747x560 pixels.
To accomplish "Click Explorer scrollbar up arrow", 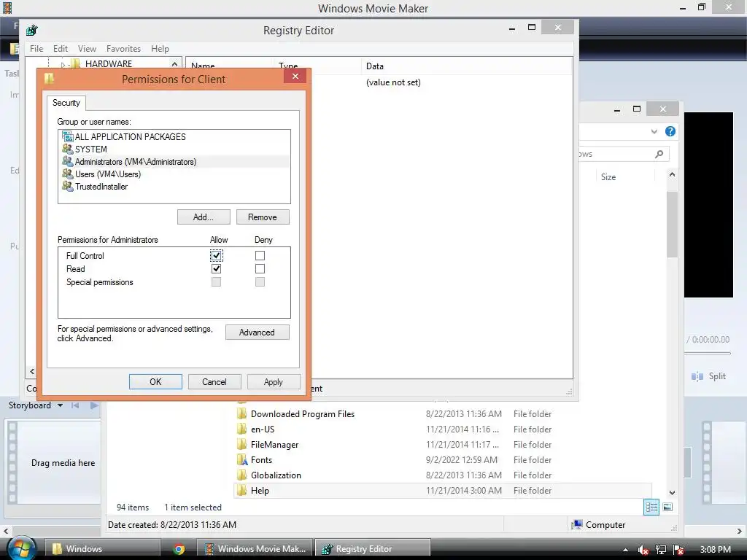I will click(672, 175).
